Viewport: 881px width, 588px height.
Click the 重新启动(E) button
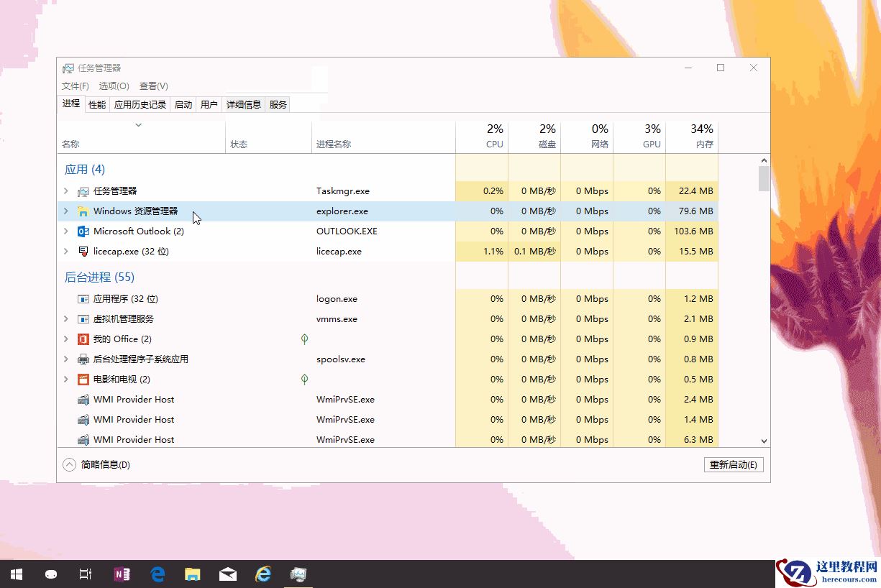[x=733, y=464]
